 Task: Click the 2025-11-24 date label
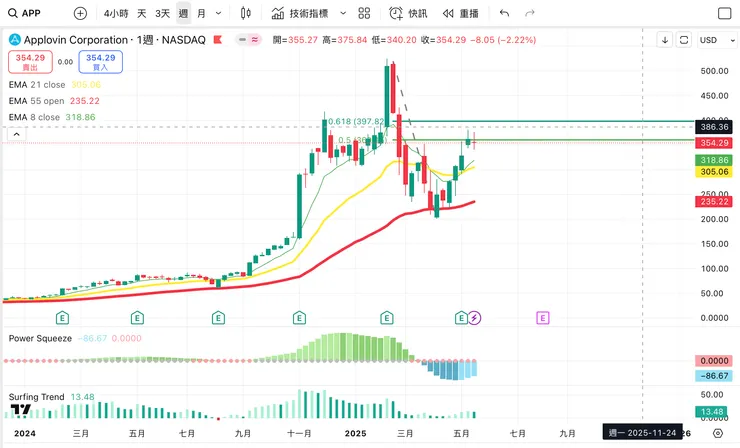coord(642,432)
